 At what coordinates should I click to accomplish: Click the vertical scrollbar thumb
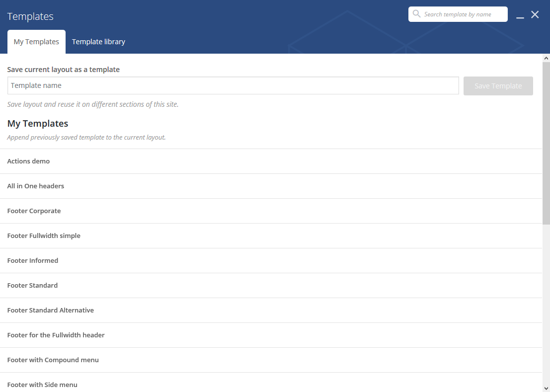pyautogui.click(x=546, y=143)
